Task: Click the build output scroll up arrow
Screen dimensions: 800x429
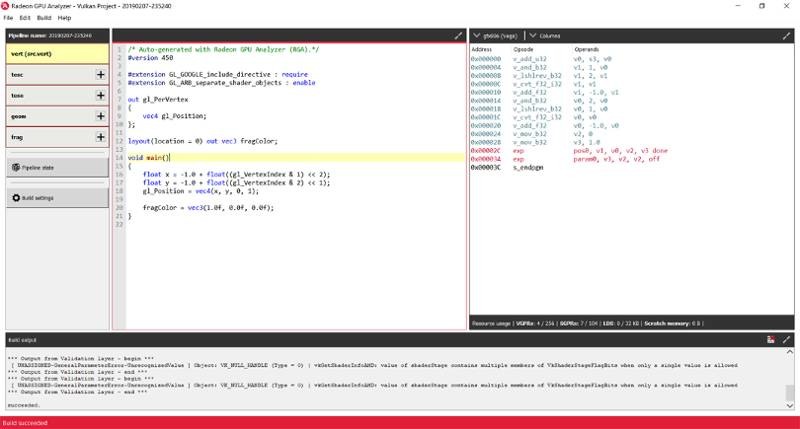Action: [x=790, y=352]
